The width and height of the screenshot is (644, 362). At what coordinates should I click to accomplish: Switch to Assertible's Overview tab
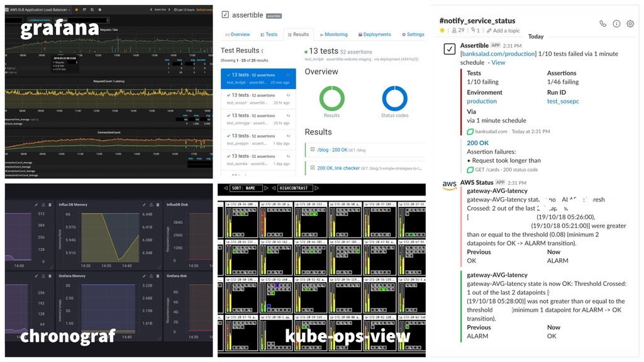(237, 35)
